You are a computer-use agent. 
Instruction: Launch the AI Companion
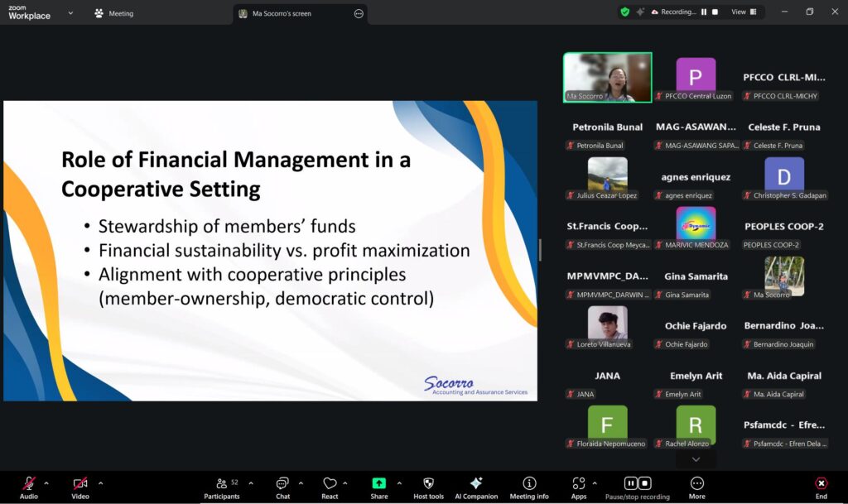tap(476, 484)
